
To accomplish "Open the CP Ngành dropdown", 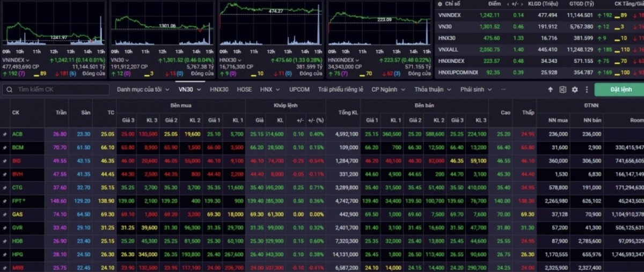I will coord(387,90).
